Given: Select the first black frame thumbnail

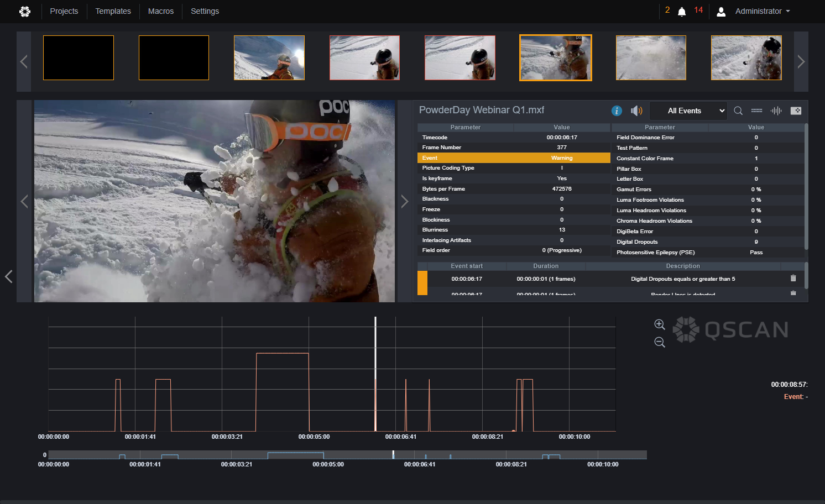Looking at the screenshot, I should (79, 58).
